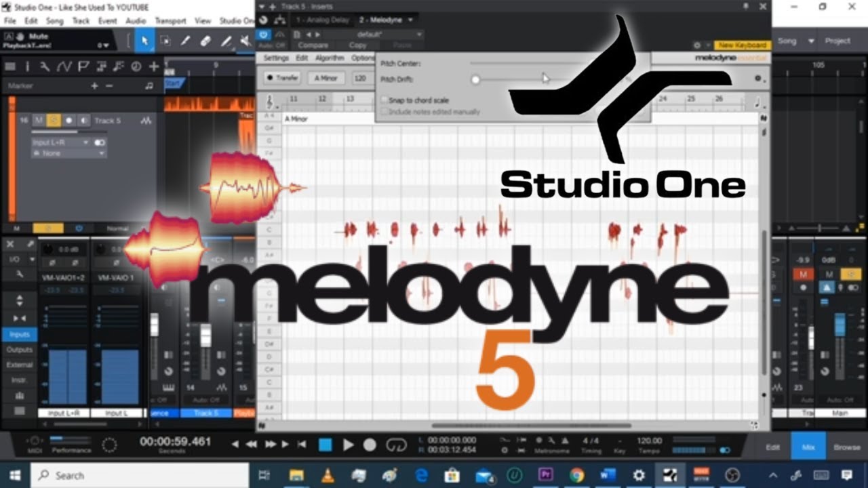Select the Range tool
The image size is (868, 488).
tap(165, 41)
